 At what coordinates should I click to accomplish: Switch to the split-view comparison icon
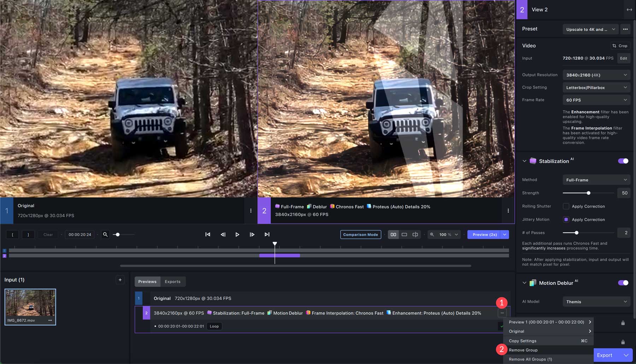click(x=415, y=234)
